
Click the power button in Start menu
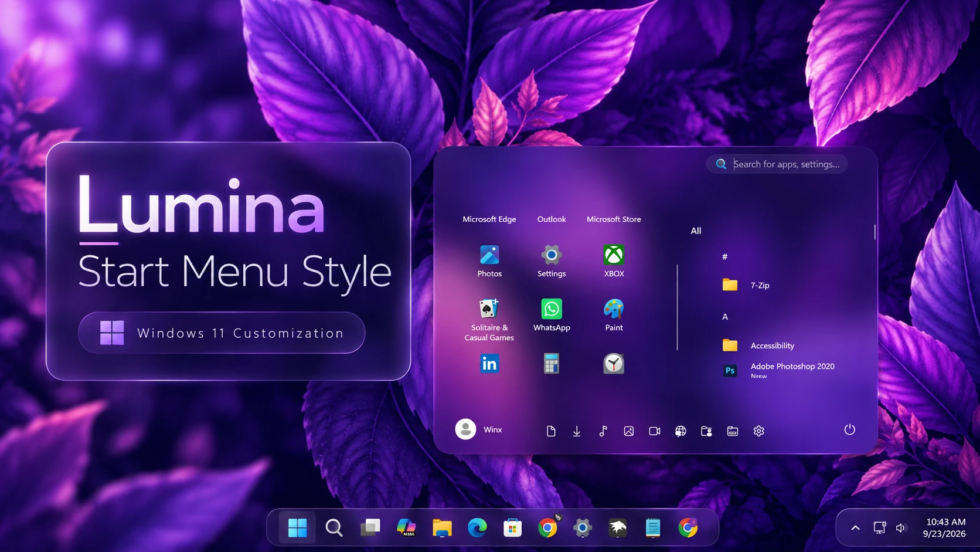849,430
